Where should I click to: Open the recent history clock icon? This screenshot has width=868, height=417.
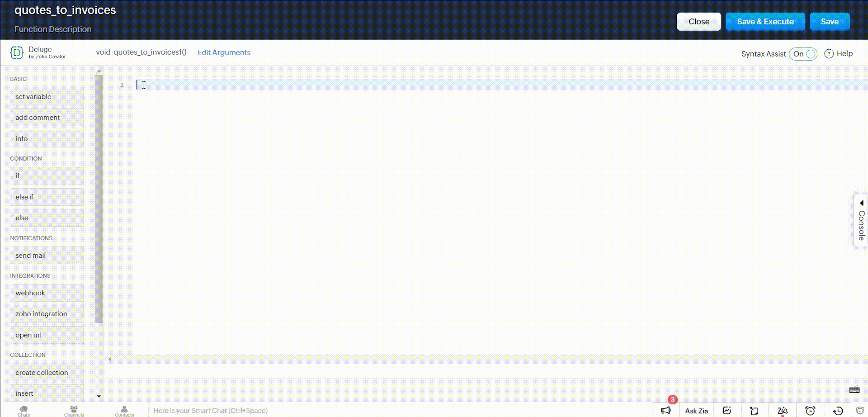pos(838,410)
